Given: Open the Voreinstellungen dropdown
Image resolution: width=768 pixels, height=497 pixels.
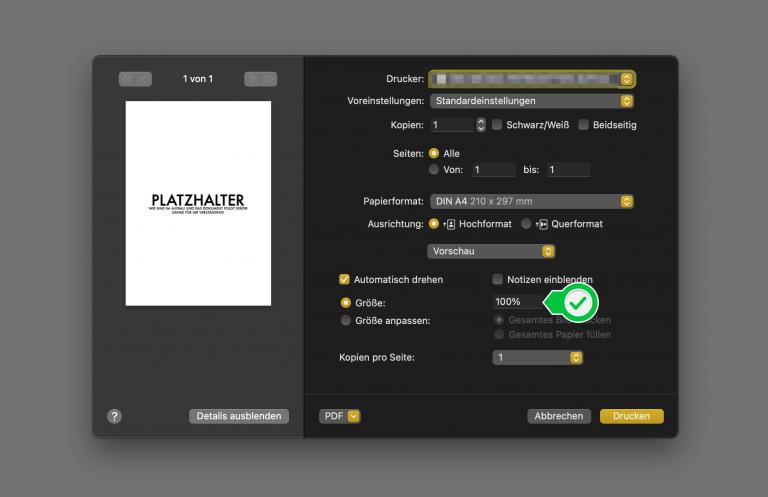Looking at the screenshot, I should [532, 101].
